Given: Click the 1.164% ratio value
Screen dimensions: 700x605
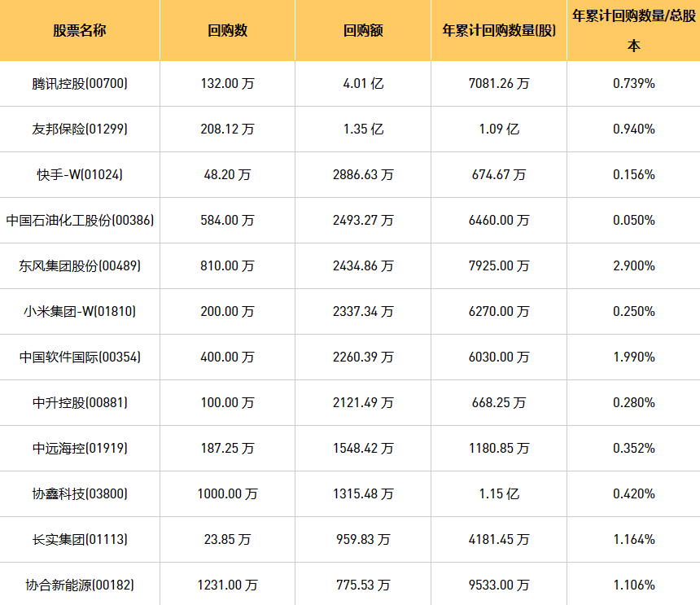Looking at the screenshot, I should 633,539.
